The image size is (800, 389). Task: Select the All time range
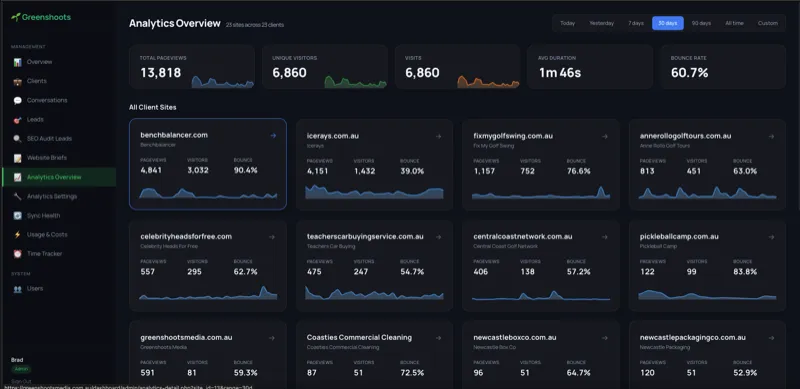pyautogui.click(x=734, y=23)
